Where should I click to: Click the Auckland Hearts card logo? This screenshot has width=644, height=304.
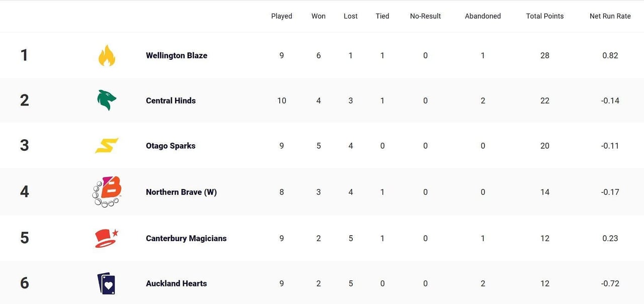pos(106,283)
